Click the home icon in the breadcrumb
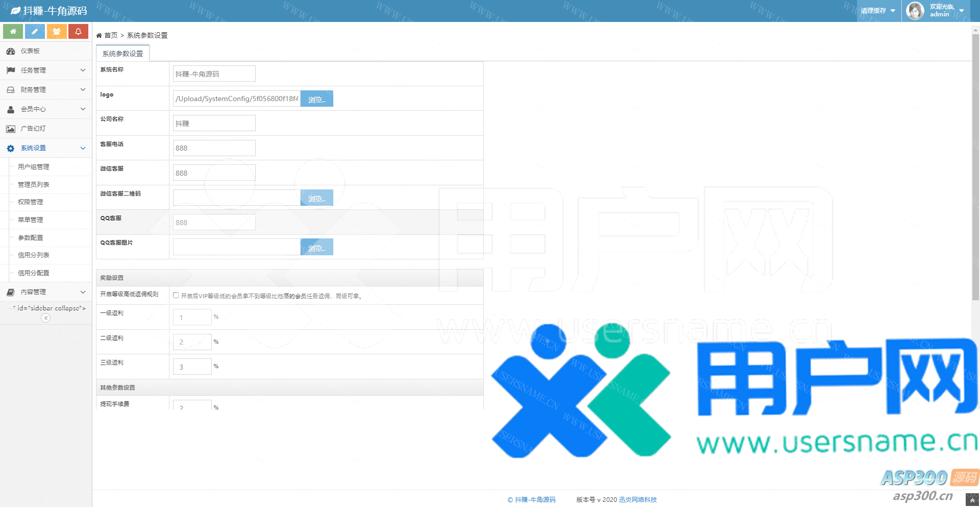Screen dimensions: 980x507 click(99, 35)
